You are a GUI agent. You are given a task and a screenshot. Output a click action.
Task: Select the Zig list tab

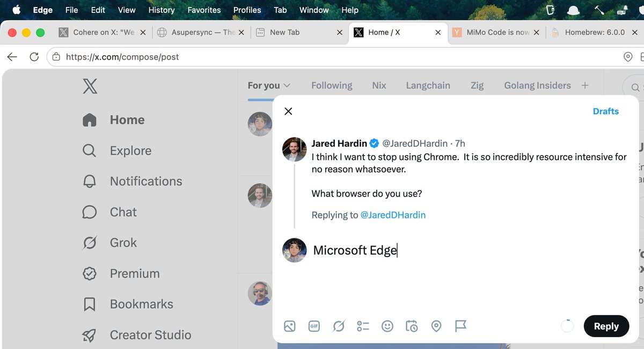477,85
